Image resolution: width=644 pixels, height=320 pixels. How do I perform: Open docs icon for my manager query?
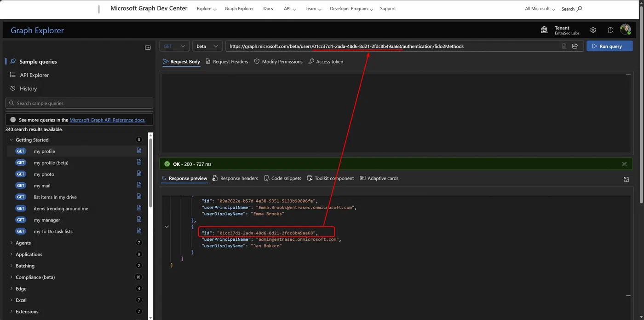coord(139,220)
